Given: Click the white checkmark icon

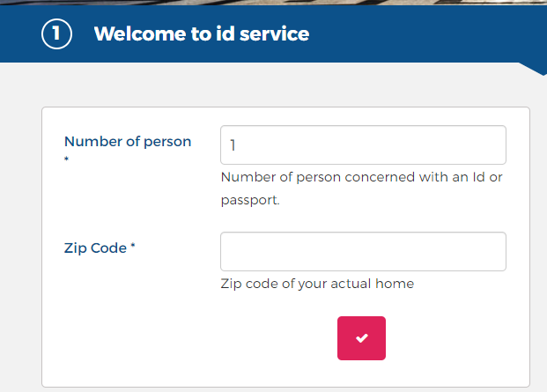Looking at the screenshot, I should 362,338.
